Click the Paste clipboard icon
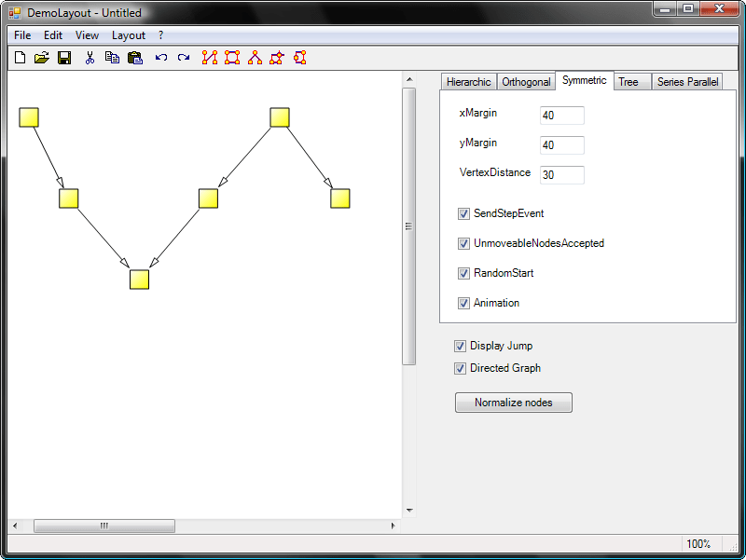This screenshot has height=560, width=746. pos(134,58)
